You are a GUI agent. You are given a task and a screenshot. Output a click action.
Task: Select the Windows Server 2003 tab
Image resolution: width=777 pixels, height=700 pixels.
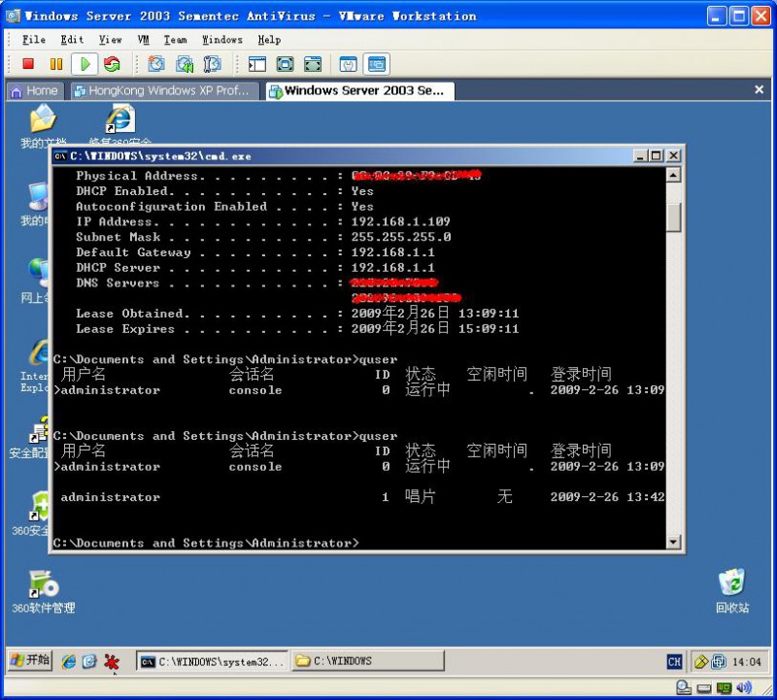click(x=360, y=91)
